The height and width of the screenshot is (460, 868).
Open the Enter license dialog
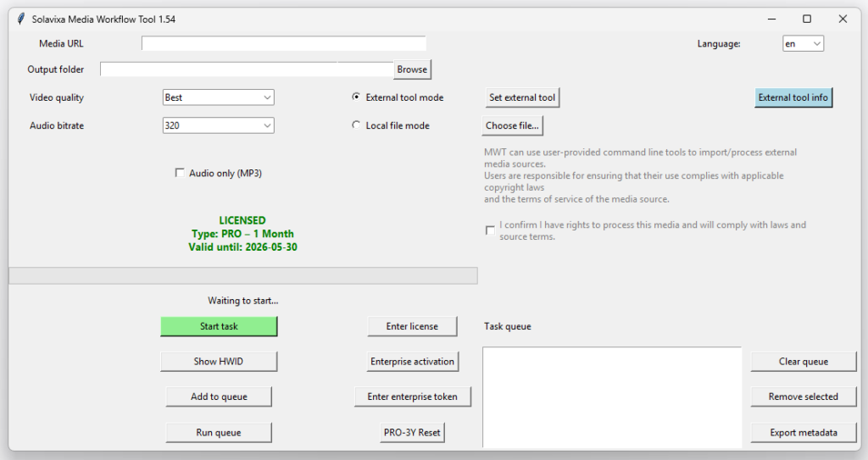coord(412,327)
